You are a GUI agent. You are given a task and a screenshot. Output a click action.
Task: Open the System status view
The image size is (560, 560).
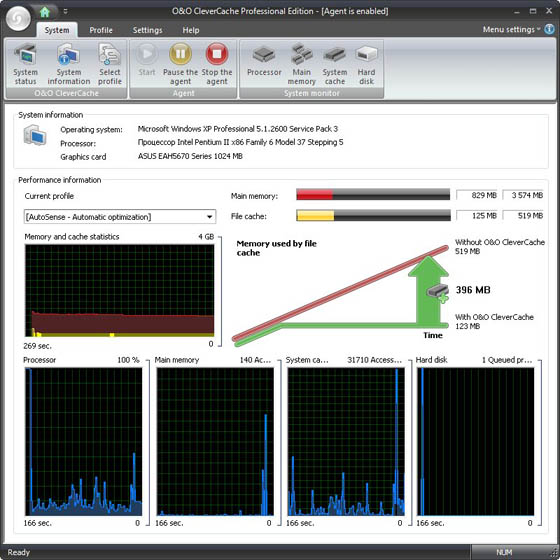tap(25, 64)
